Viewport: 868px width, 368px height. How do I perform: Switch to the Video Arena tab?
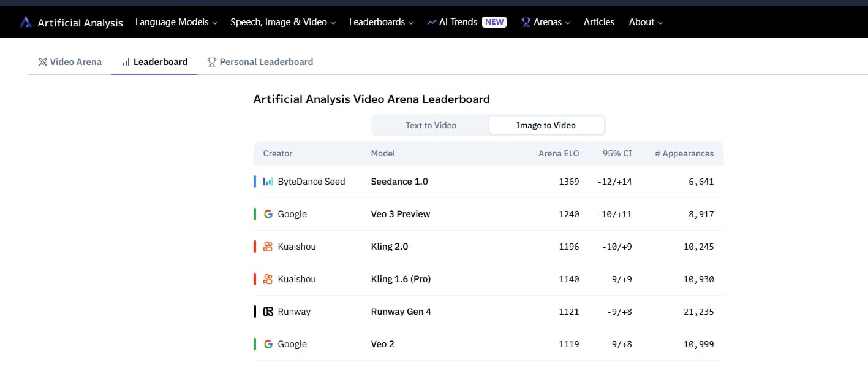[x=70, y=62]
